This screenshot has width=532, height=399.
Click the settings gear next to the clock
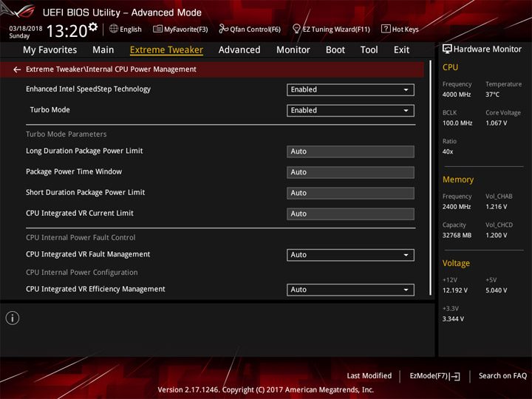coord(93,27)
